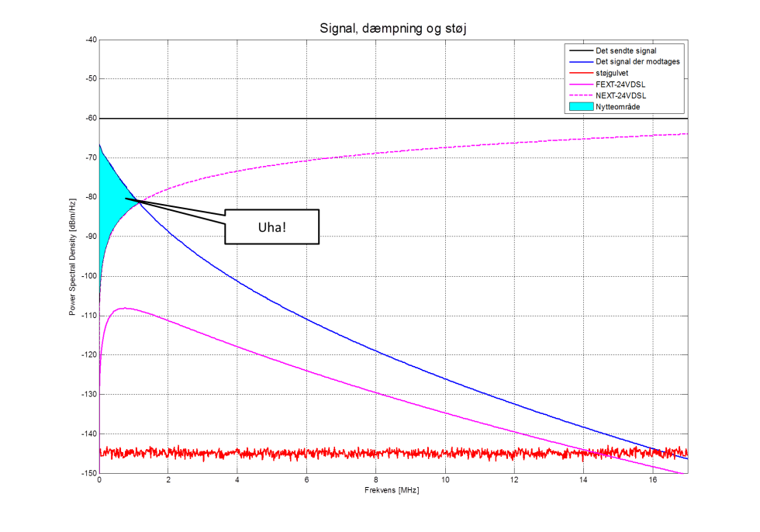Select legend entry 'Det sendte signal'
The image size is (760, 532).
(626, 50)
